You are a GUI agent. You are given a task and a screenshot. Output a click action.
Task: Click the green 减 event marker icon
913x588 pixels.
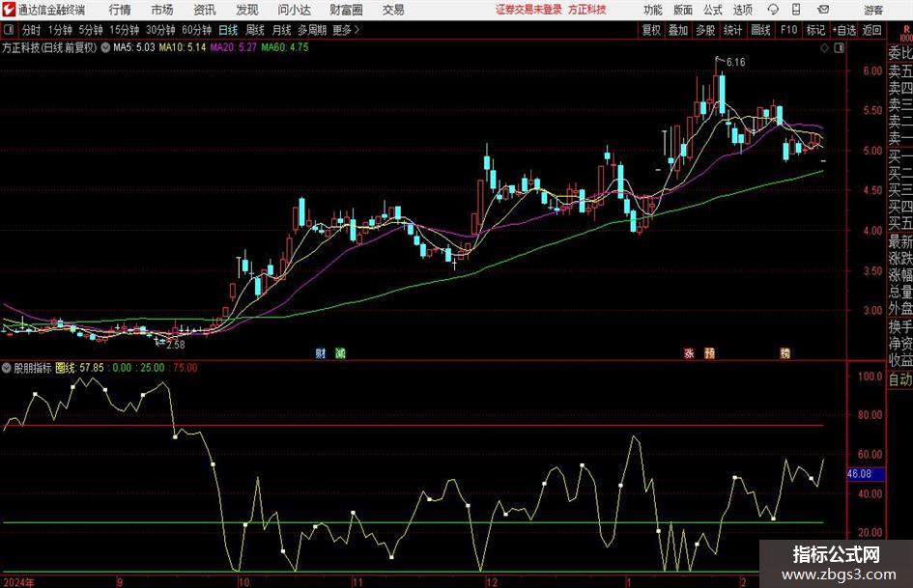click(341, 353)
